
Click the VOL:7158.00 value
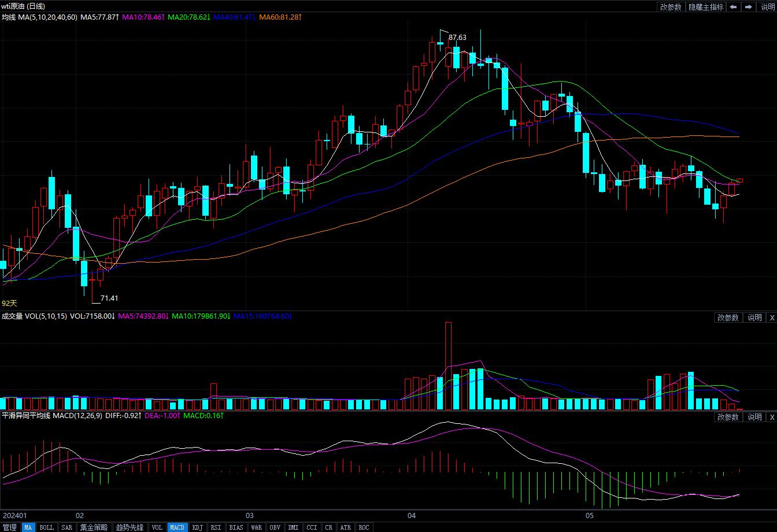tap(92, 316)
